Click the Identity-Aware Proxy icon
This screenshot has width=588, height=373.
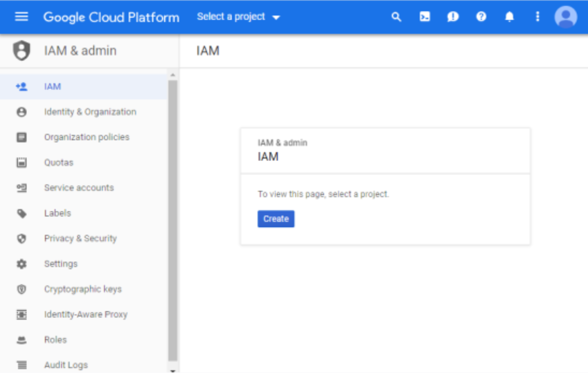point(21,314)
